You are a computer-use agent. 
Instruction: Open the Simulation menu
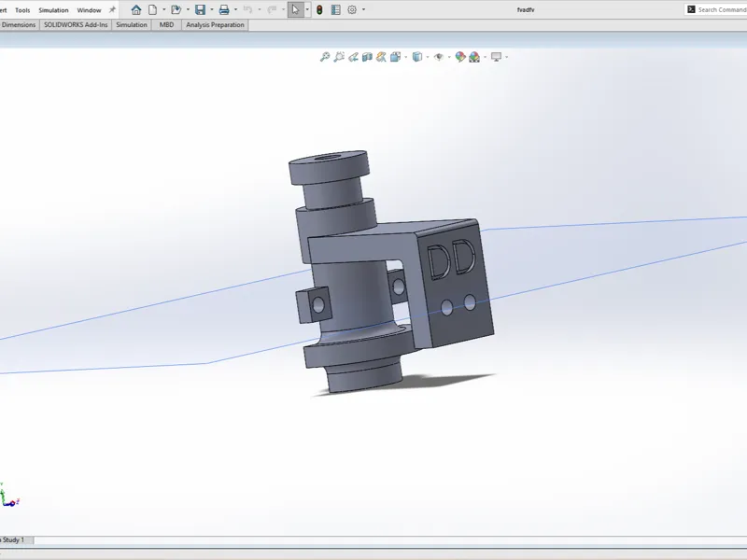click(x=53, y=10)
